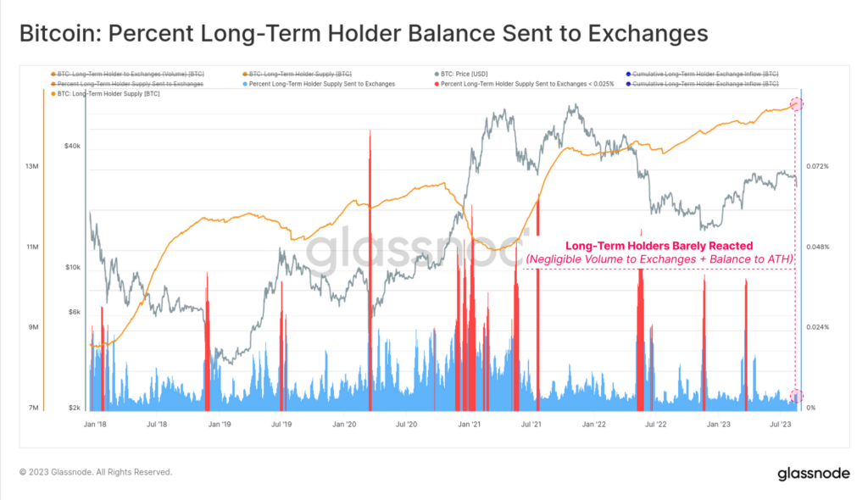The image size is (868, 500).
Task: Enable first Cumulative Long-Term Holder Exchange Inflow legend
Action: [x=702, y=74]
